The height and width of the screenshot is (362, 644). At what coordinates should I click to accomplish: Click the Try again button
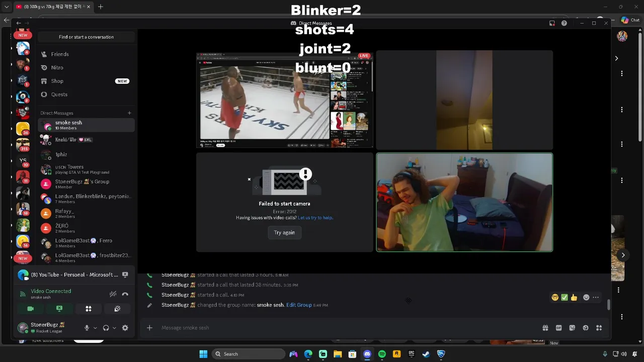click(284, 232)
